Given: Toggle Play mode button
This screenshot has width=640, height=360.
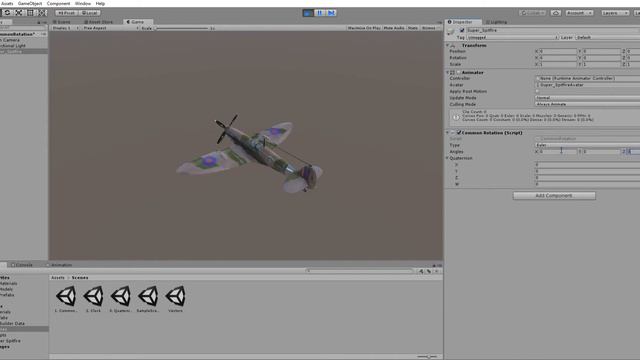Looking at the screenshot, I should (x=308, y=13).
